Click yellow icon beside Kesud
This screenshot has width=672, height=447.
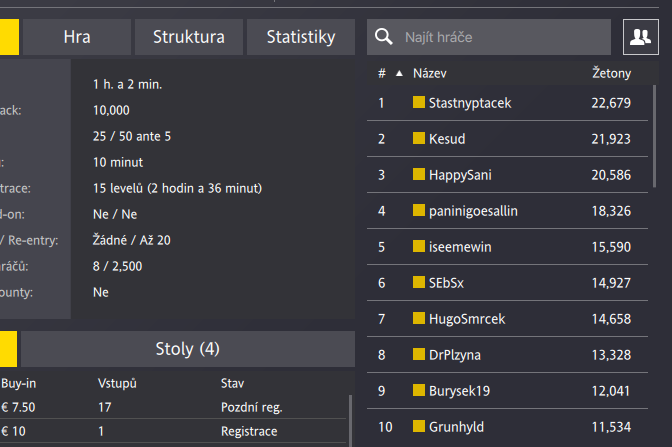tap(419, 139)
